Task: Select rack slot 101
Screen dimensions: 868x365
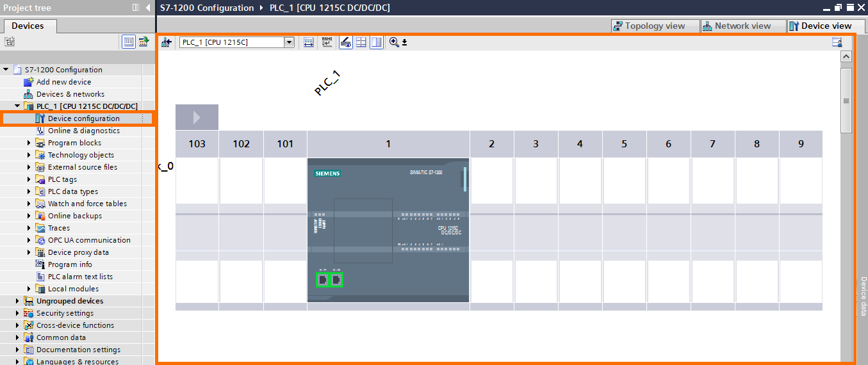Action: pos(285,143)
